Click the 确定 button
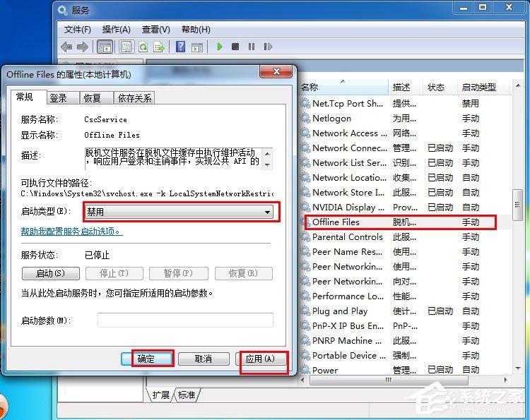 (x=147, y=359)
